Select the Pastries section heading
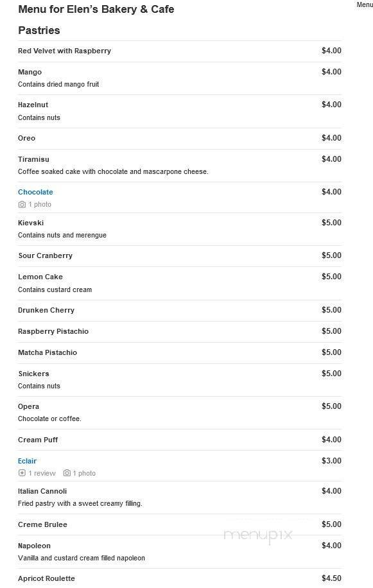 coord(39,30)
